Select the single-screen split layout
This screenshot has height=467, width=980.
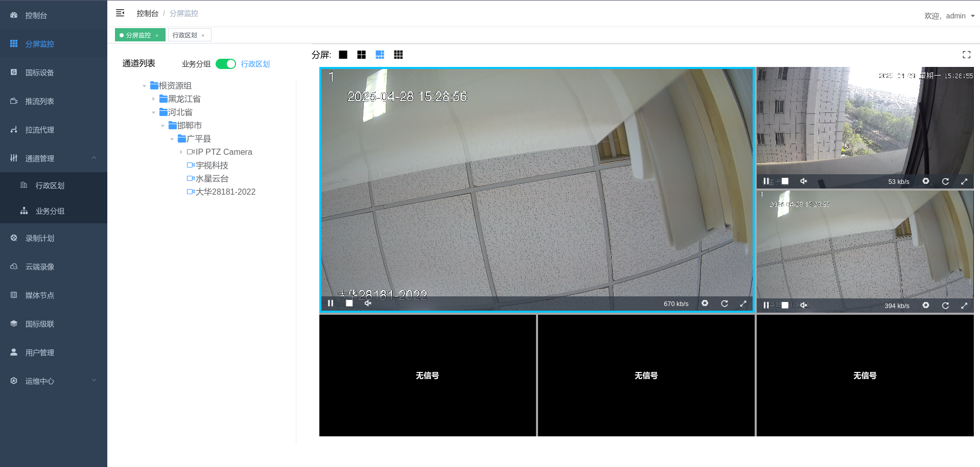pyautogui.click(x=343, y=55)
